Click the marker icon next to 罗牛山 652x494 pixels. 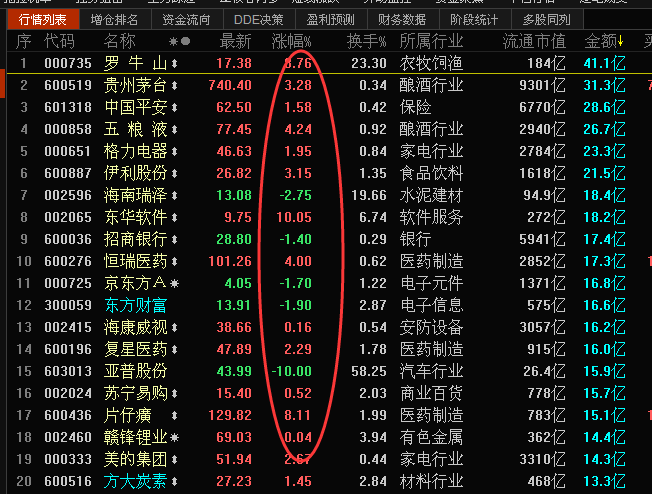pos(175,63)
